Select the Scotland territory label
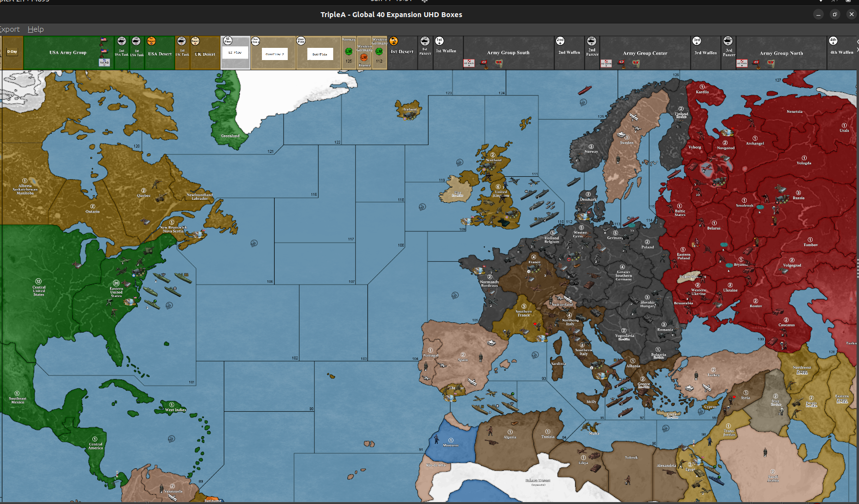Screen dimensions: 859x504 coord(494,160)
